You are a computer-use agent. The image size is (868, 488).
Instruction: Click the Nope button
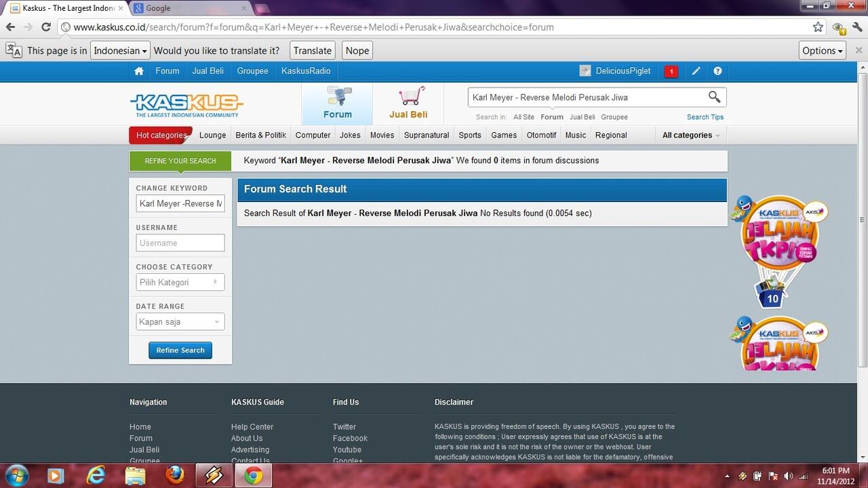click(x=357, y=51)
